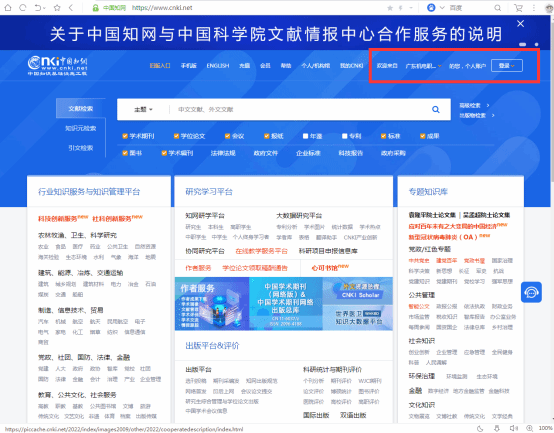
Task: Open the 主题 search field dropdown
Action: coord(143,109)
